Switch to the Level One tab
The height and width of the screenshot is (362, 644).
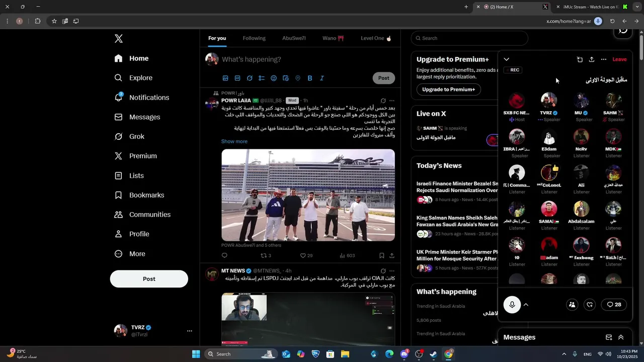click(376, 38)
